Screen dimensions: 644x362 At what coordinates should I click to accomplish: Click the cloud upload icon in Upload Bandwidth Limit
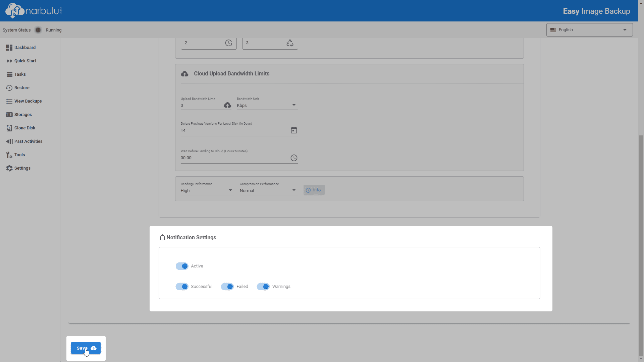(227, 105)
